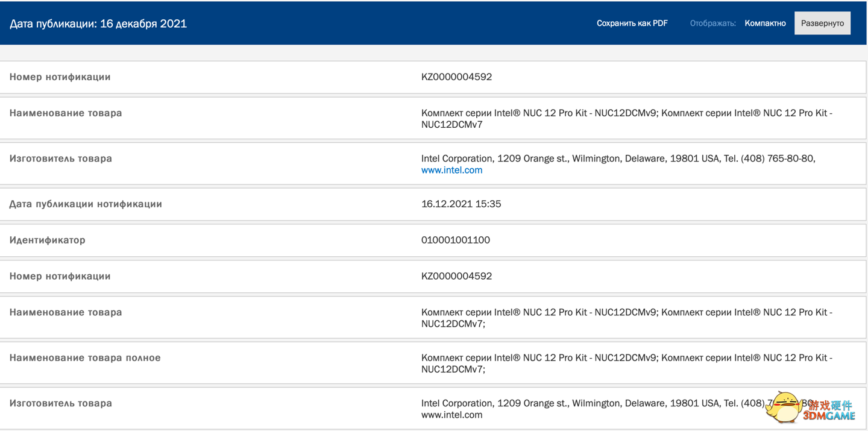The width and height of the screenshot is (868, 431).
Task: Click the Дата публикации: 16 декабря 2021 header
Action: [98, 24]
